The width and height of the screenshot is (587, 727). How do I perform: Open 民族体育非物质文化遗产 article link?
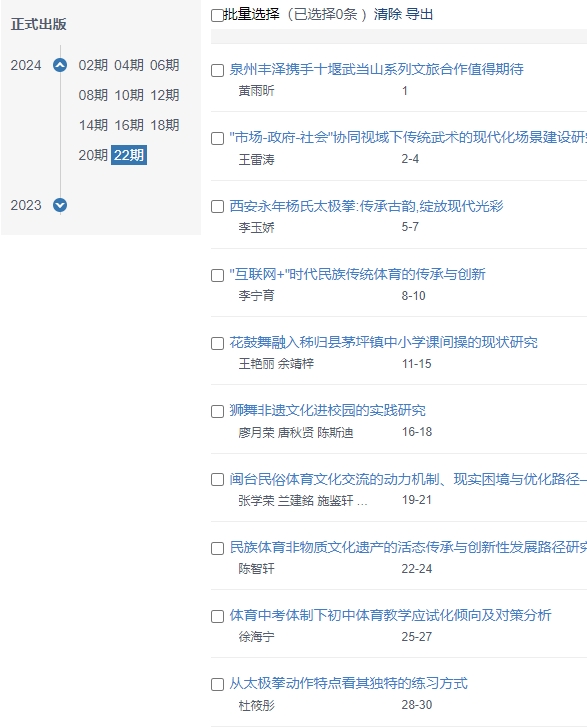(408, 548)
